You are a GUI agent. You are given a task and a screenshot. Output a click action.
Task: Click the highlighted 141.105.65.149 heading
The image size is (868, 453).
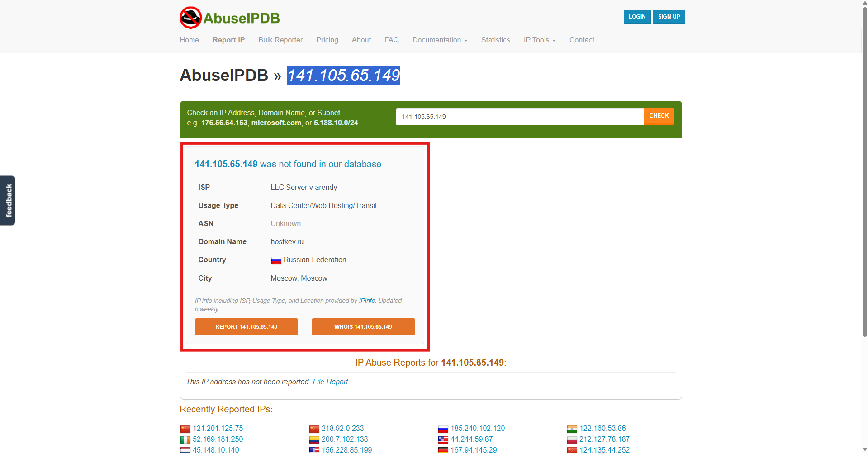[x=343, y=75]
